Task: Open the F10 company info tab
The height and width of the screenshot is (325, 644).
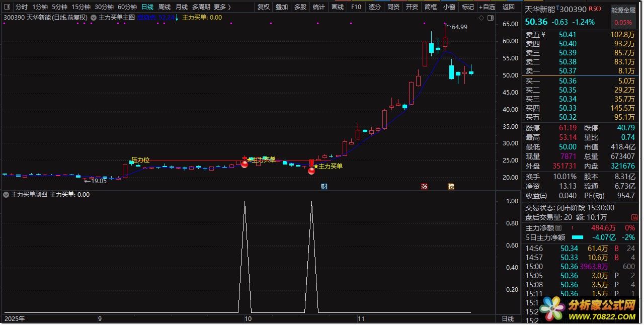Action: pos(356,7)
